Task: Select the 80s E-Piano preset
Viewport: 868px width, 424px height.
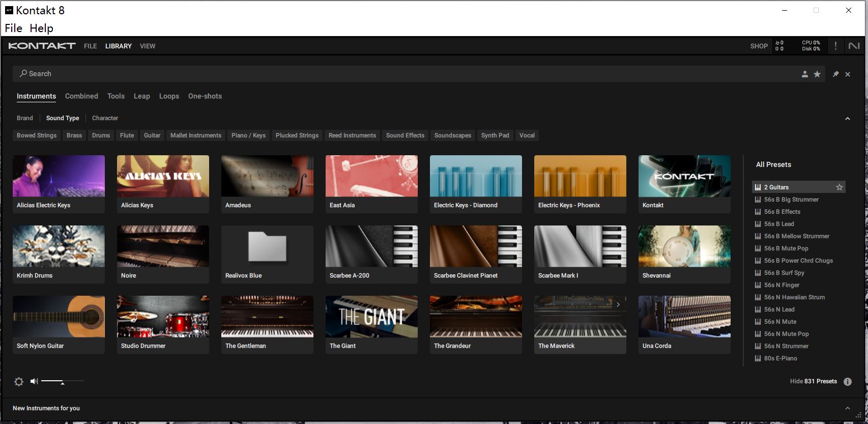Action: pos(799,358)
